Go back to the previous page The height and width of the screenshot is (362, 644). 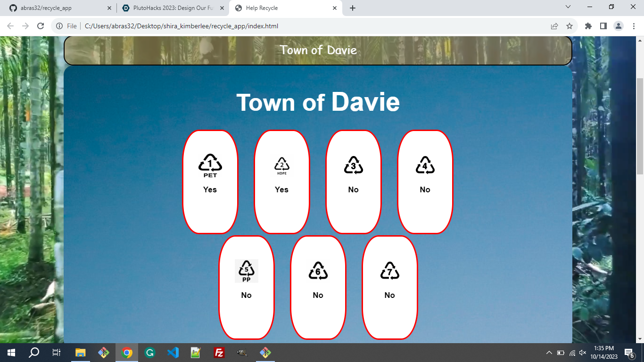(x=10, y=26)
